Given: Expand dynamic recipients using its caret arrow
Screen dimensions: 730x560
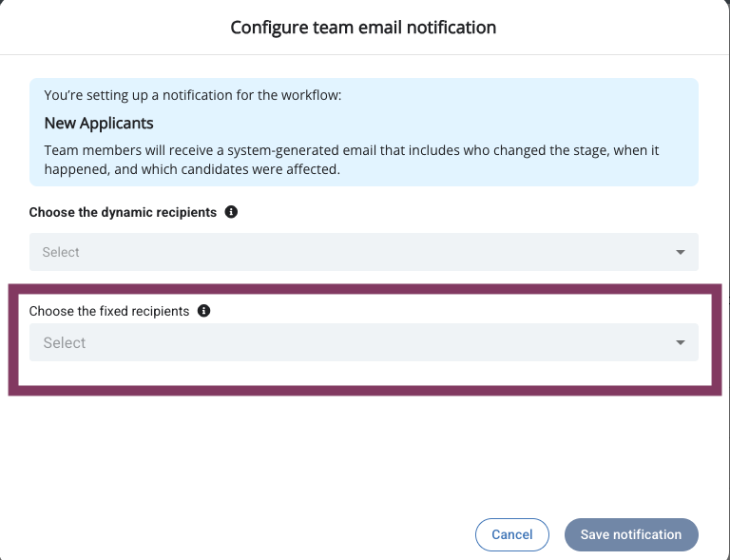Looking at the screenshot, I should [681, 252].
